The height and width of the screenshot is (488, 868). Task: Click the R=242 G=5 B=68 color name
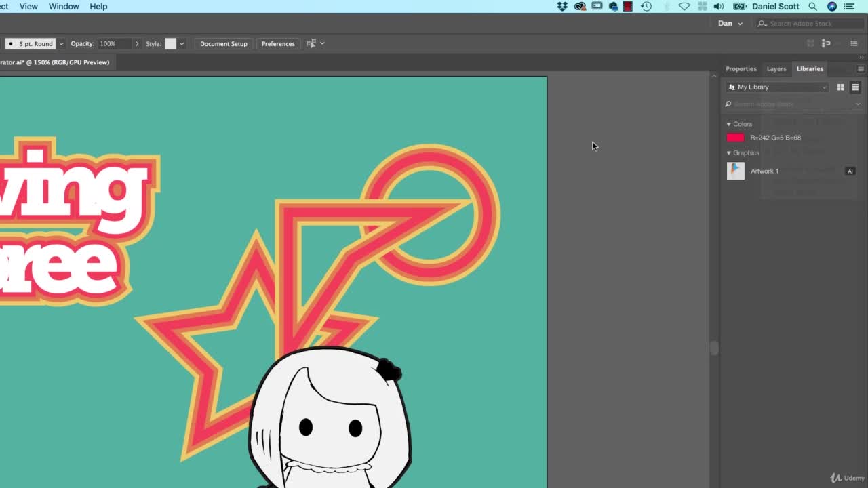pyautogui.click(x=775, y=138)
